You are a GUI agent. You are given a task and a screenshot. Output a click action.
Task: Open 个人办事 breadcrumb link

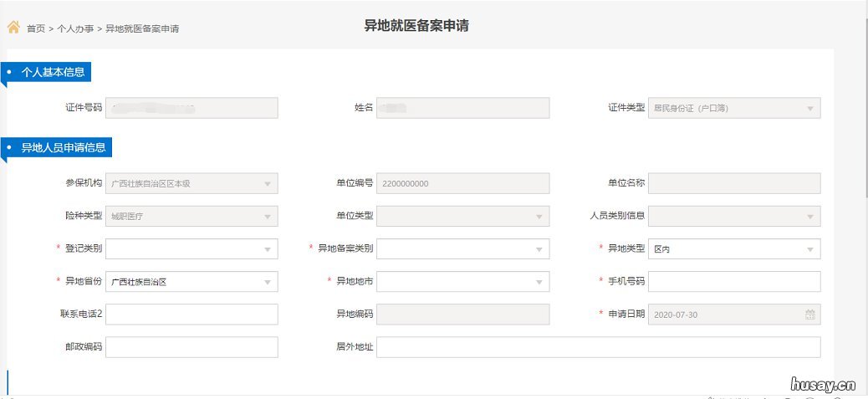[75, 28]
